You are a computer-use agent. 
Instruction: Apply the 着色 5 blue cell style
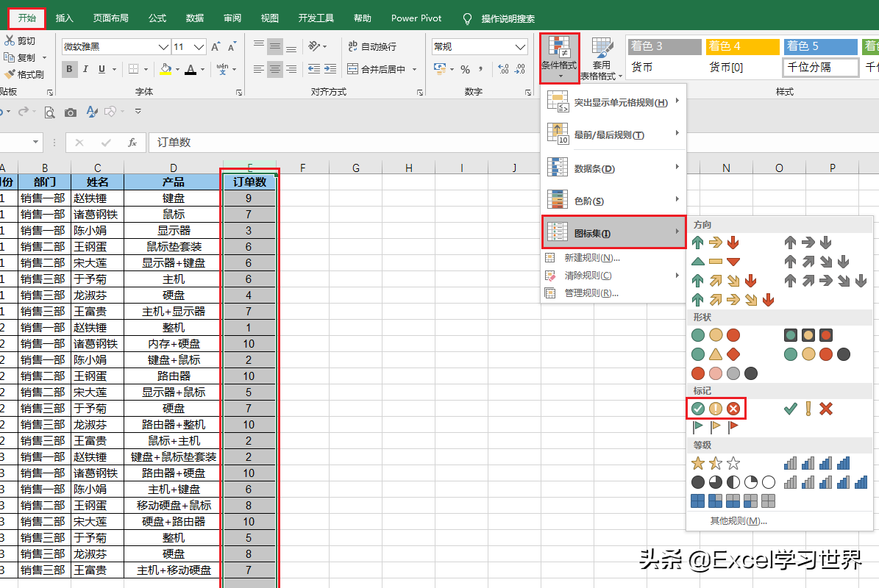pos(820,46)
